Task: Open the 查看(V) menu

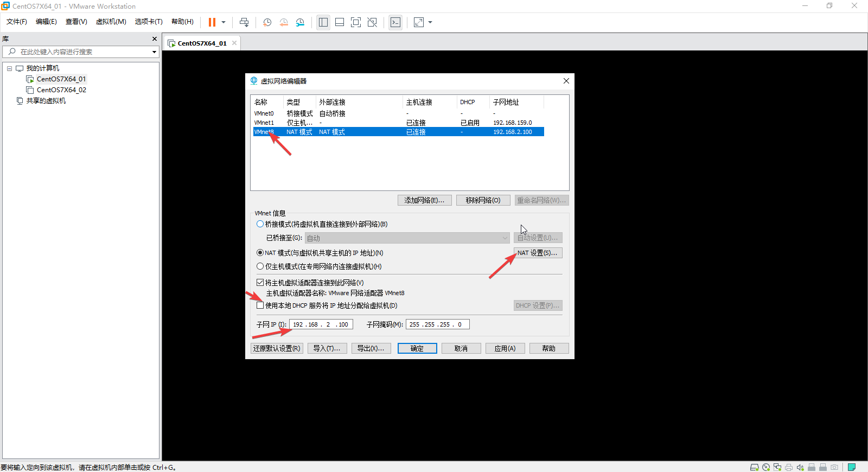Action: (76, 22)
